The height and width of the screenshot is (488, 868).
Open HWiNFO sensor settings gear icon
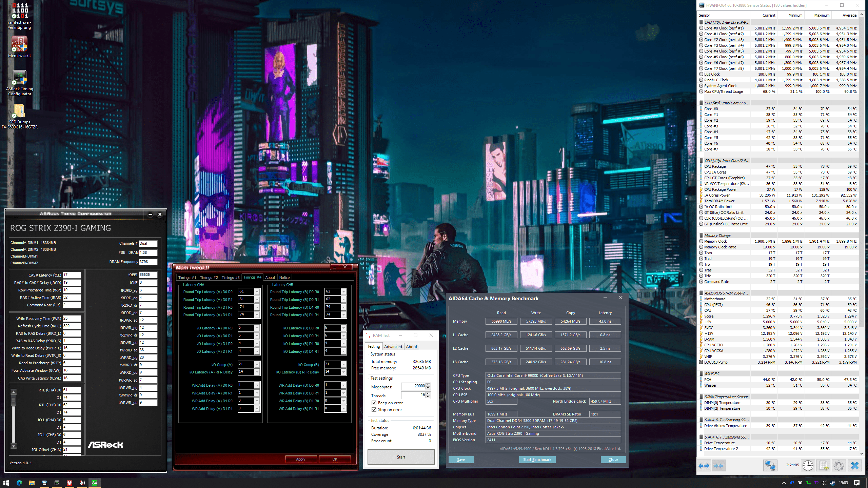[839, 465]
